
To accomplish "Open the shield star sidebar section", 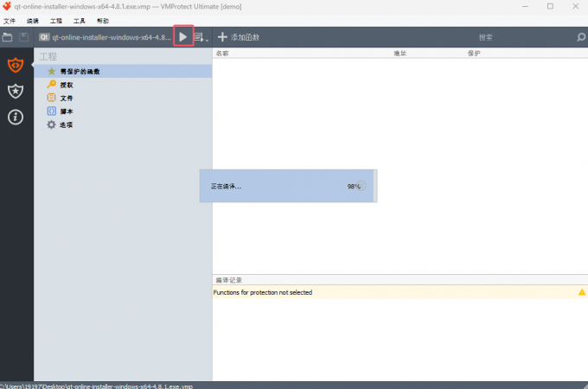I will point(16,91).
